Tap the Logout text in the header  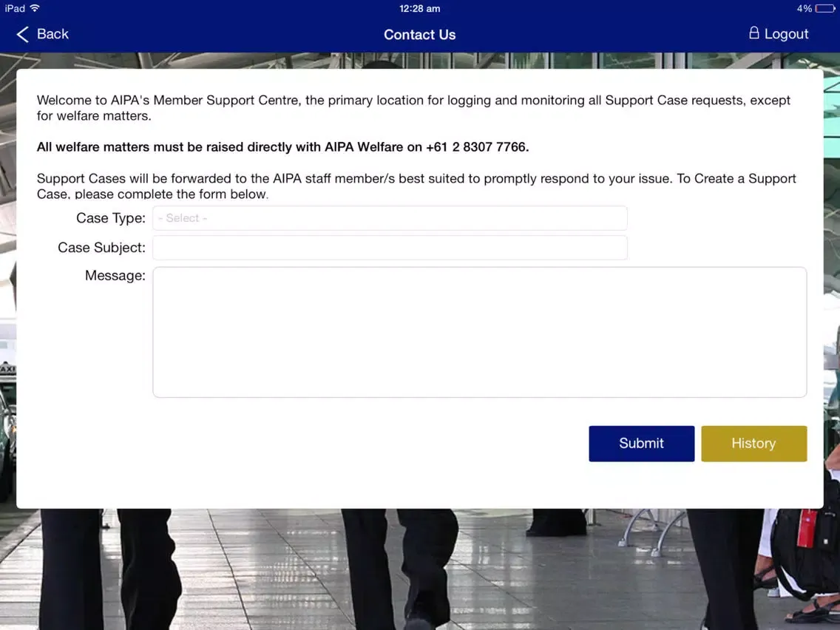[x=786, y=34]
